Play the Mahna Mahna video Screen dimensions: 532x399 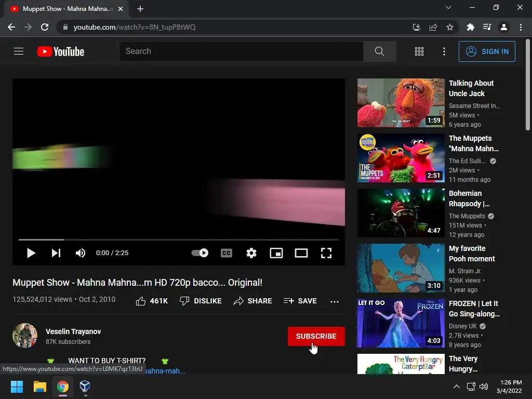[x=31, y=253]
